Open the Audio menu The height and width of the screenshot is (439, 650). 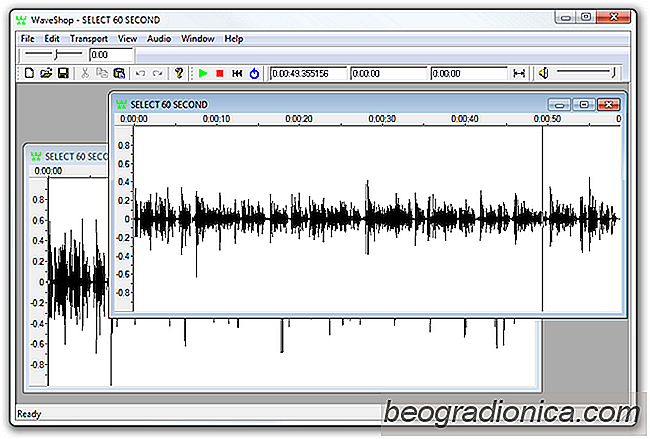(x=159, y=39)
